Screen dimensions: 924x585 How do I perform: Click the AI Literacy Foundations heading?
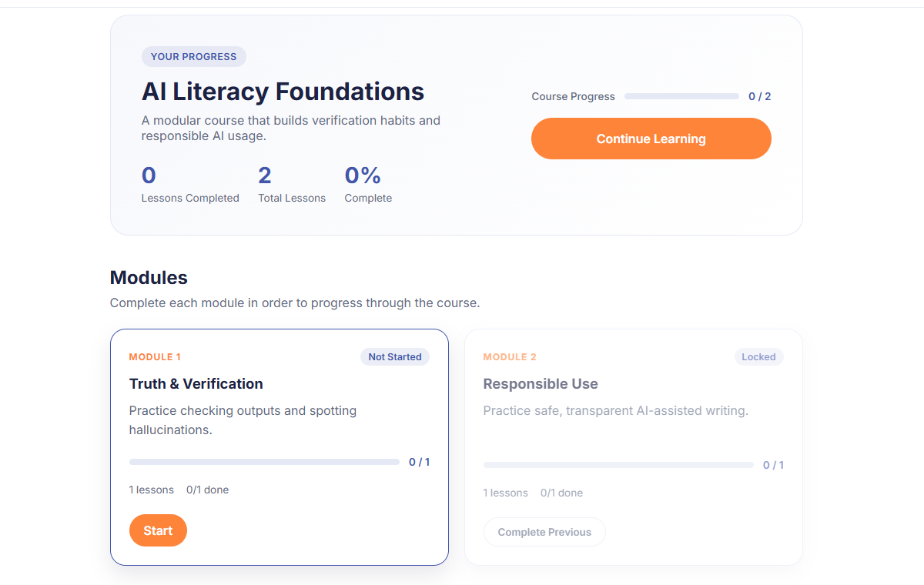[283, 92]
